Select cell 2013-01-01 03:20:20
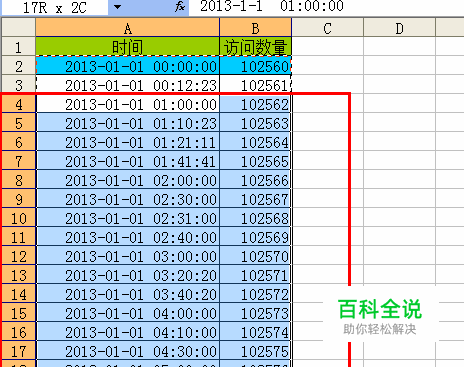 (x=128, y=275)
